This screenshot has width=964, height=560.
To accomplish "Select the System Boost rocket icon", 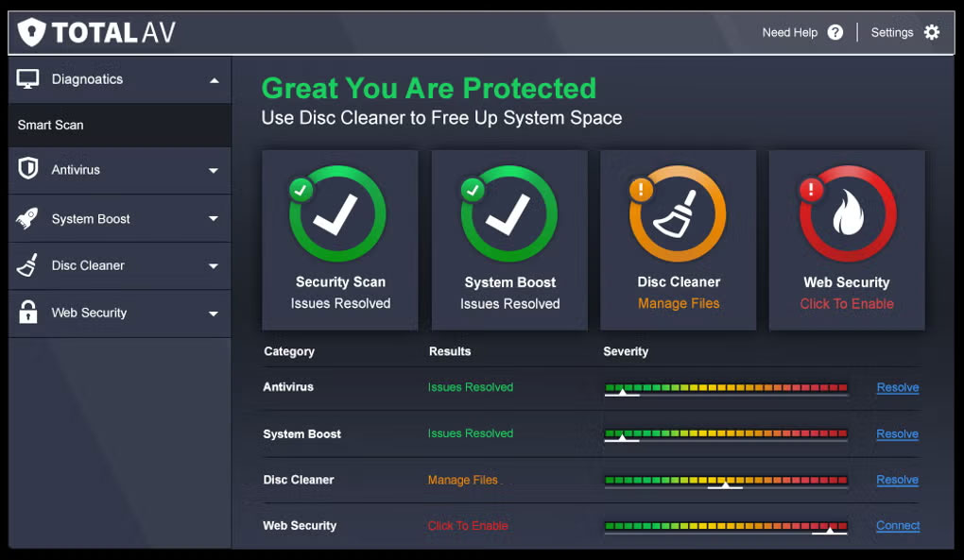I will coord(27,218).
